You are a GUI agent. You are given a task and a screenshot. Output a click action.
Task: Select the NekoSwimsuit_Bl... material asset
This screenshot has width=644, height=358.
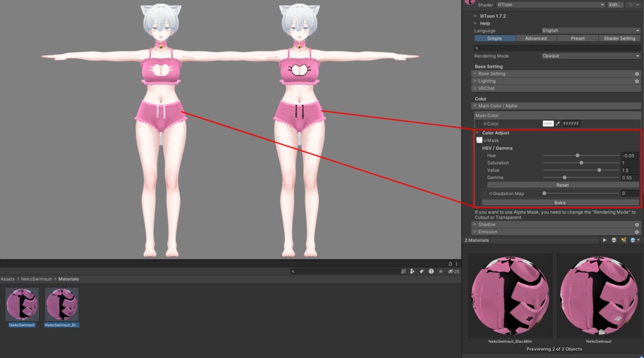(62, 308)
